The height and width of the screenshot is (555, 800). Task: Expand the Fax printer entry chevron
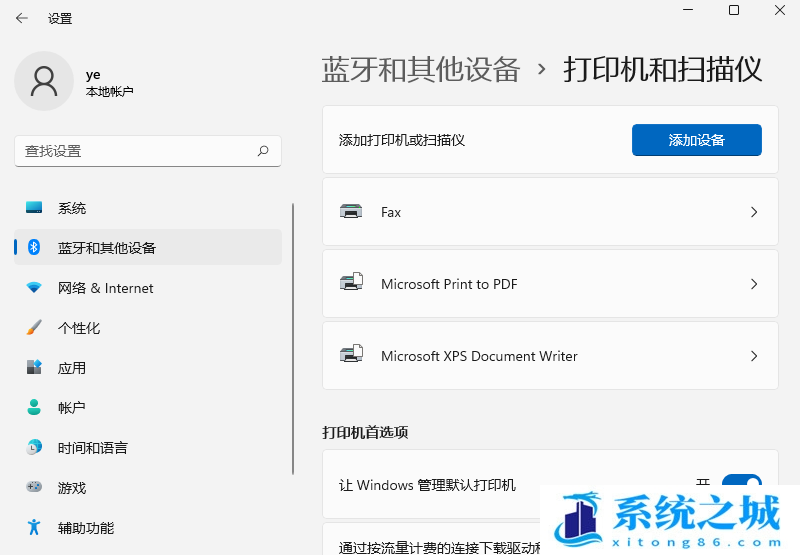coord(754,212)
